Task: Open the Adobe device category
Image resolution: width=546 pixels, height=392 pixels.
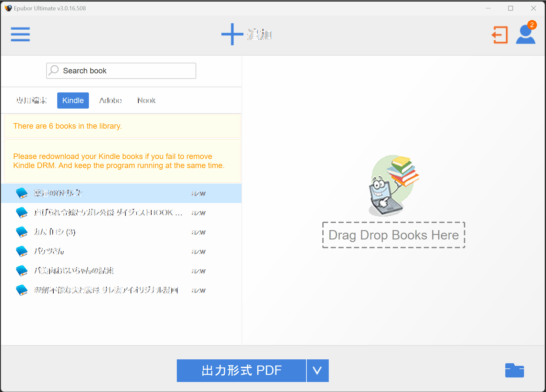Action: 110,101
